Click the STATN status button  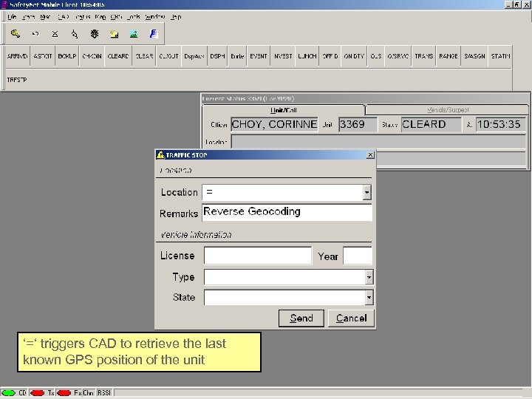[x=500, y=56]
